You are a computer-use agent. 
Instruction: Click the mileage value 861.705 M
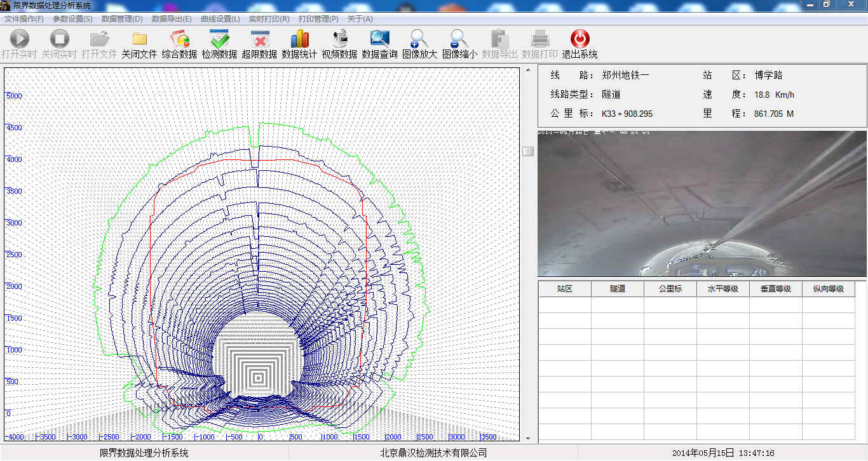(x=774, y=114)
